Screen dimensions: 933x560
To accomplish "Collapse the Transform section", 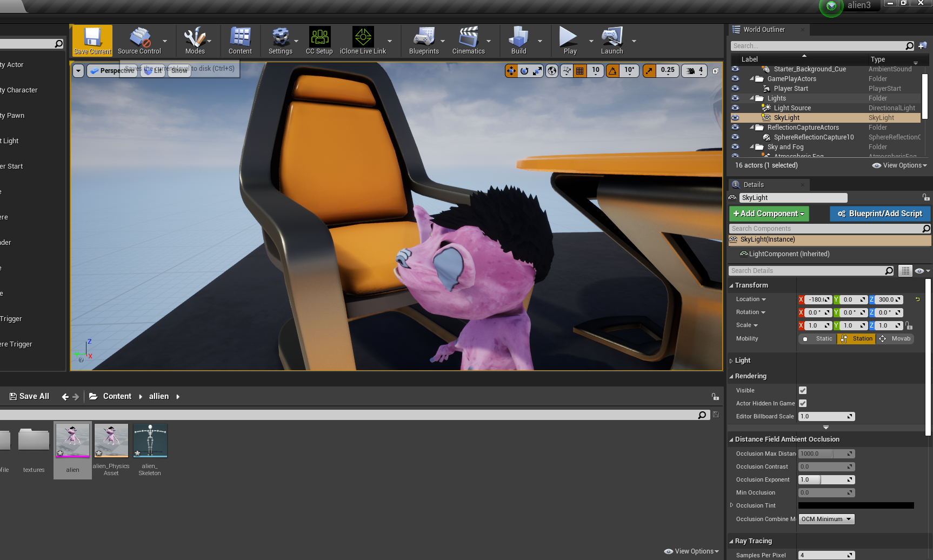I will tap(731, 285).
